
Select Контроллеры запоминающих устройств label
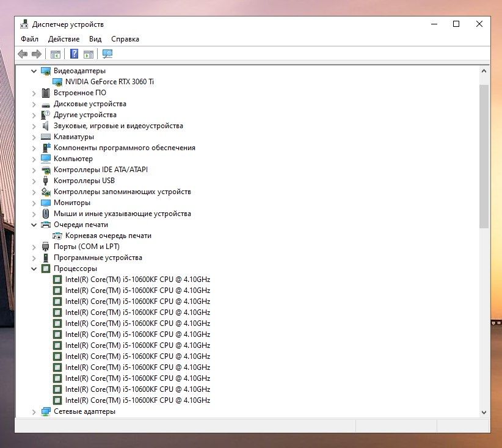(122, 192)
